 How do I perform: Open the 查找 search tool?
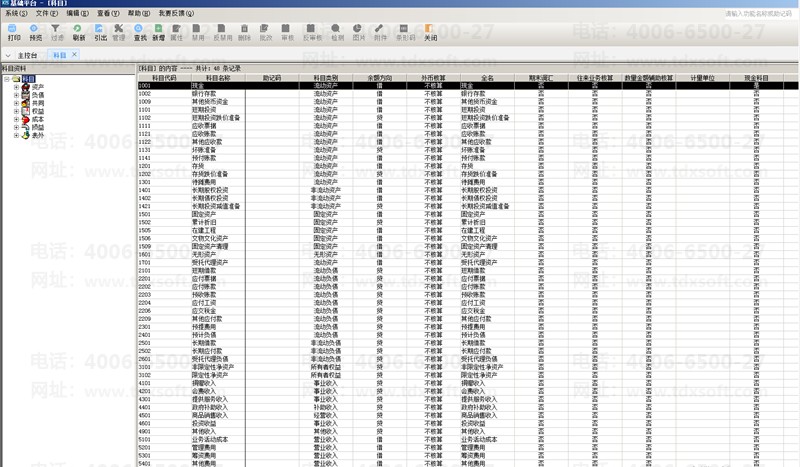pos(140,31)
